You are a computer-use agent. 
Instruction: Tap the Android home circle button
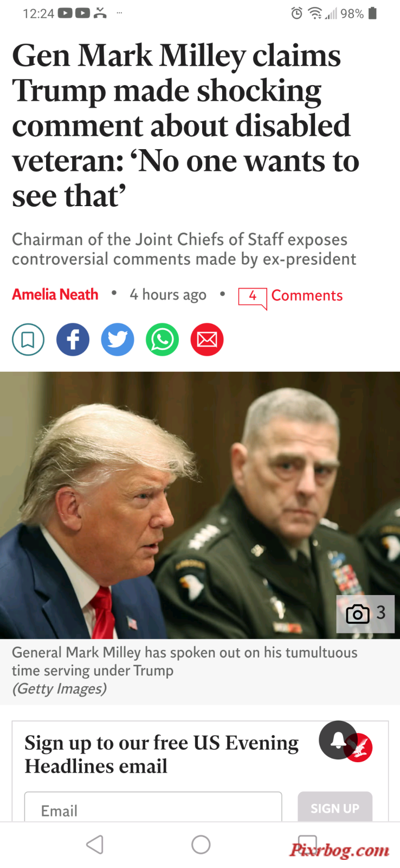tap(201, 845)
